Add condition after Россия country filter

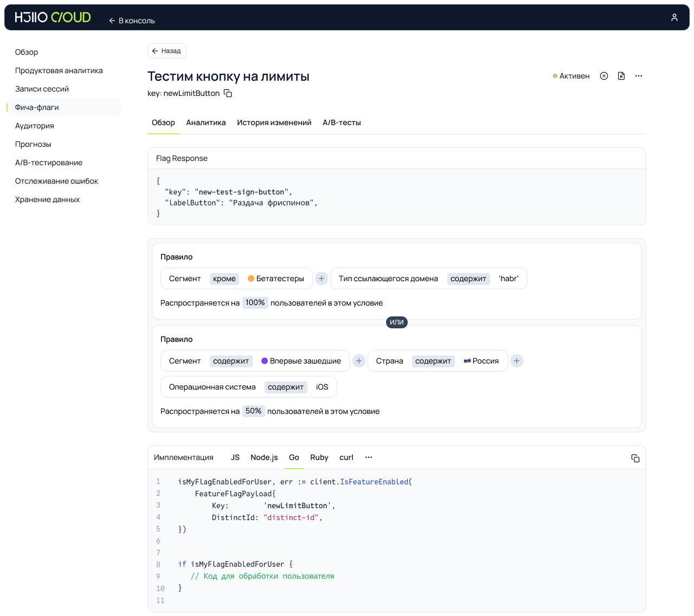pos(517,361)
